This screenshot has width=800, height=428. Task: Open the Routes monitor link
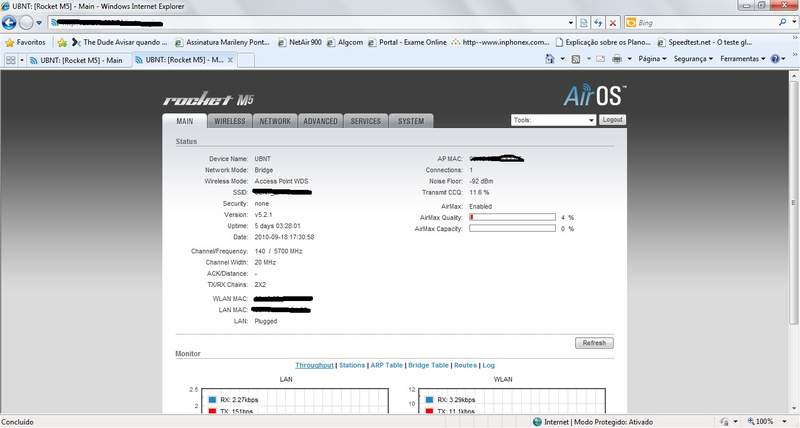465,365
